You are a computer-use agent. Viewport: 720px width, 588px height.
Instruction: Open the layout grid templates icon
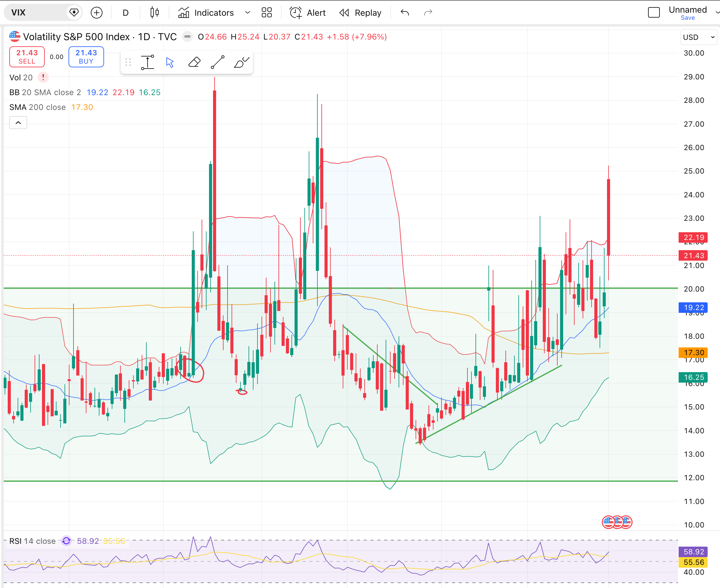point(266,13)
